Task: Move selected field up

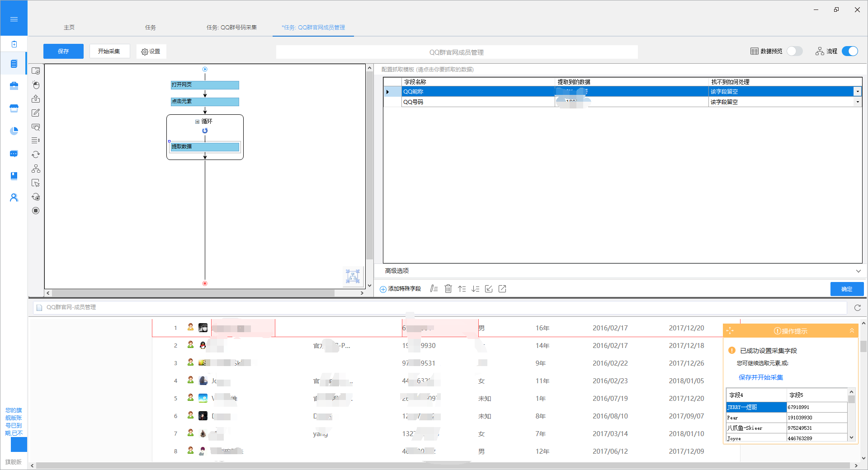Action: pos(462,289)
